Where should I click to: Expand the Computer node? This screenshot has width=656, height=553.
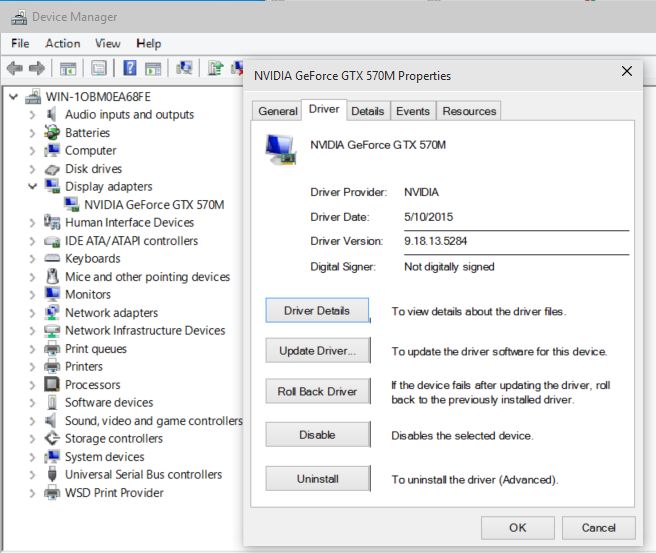coord(32,150)
